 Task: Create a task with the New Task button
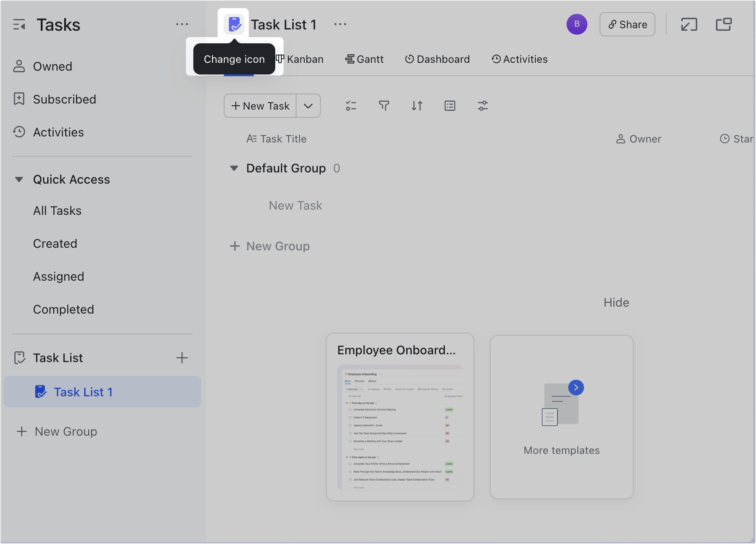pyautogui.click(x=260, y=106)
